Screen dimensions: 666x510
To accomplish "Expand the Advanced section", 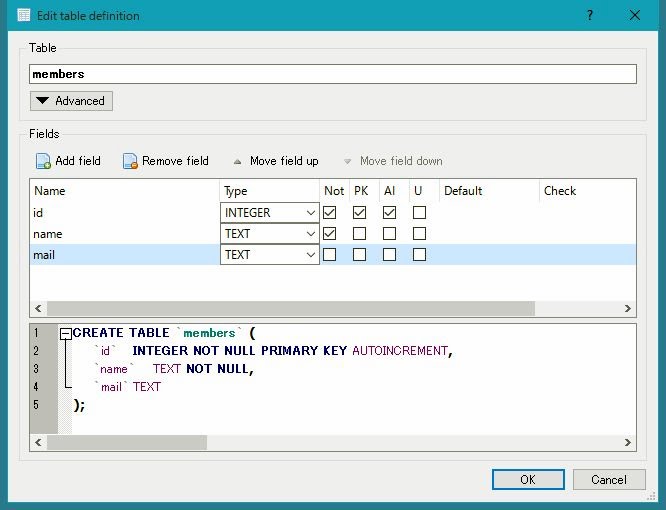I will [71, 101].
